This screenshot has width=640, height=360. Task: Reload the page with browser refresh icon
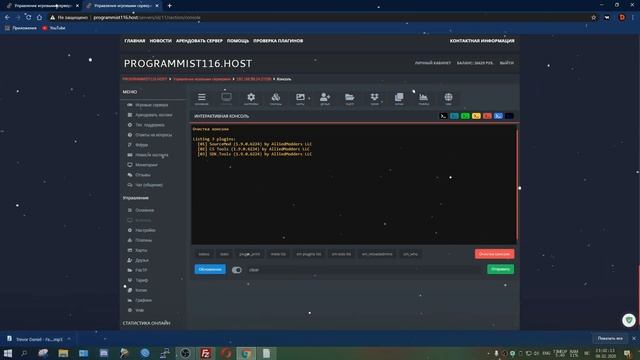tap(28, 18)
